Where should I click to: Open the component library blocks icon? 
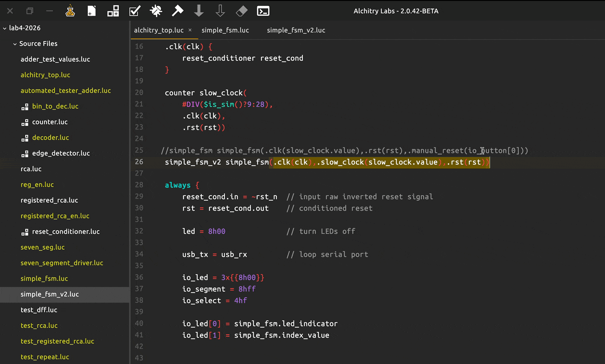tap(113, 11)
